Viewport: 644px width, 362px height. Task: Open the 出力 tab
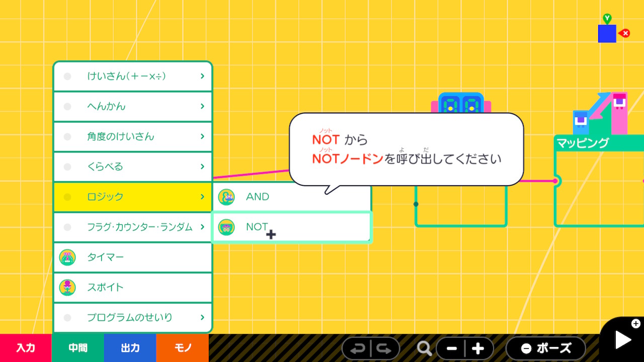pos(130,348)
